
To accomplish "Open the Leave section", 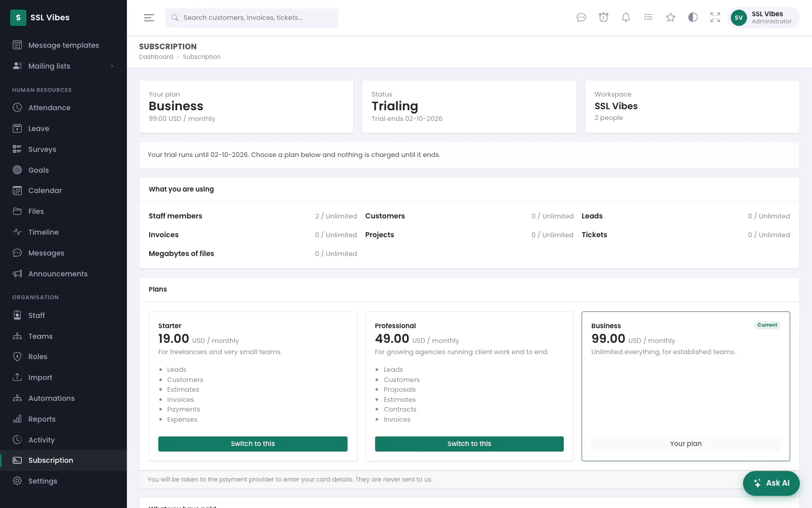I will (63, 129).
